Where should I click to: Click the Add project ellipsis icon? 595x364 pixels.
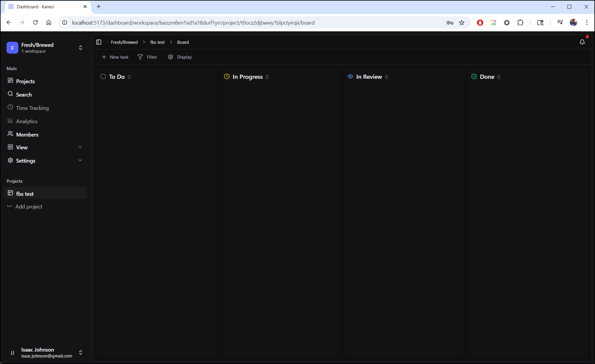pyautogui.click(x=9, y=206)
